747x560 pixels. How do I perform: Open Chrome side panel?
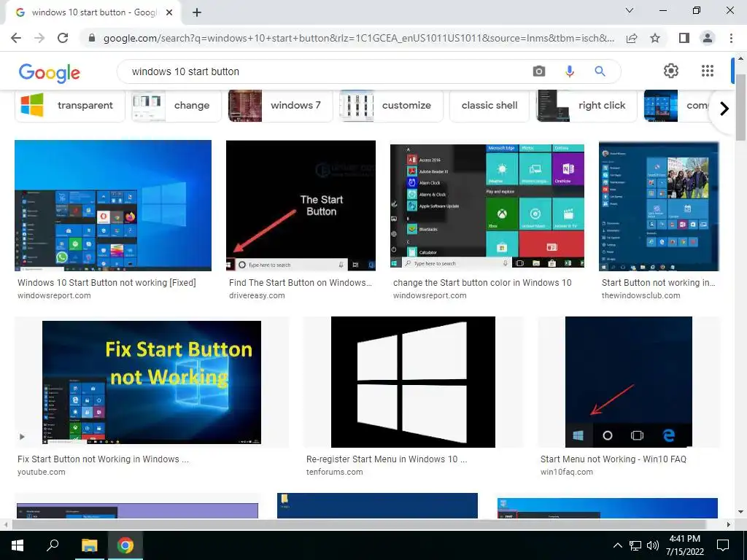tap(684, 38)
